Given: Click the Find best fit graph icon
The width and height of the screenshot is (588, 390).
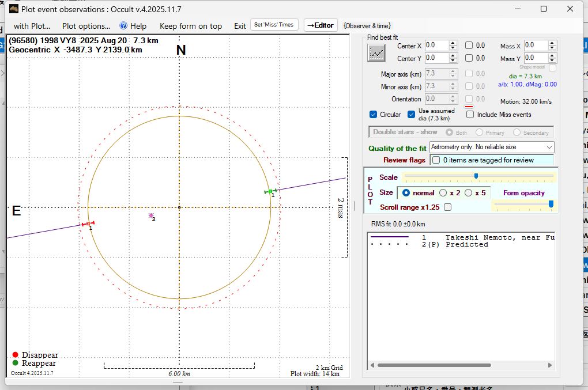Looking at the screenshot, I should point(376,53).
